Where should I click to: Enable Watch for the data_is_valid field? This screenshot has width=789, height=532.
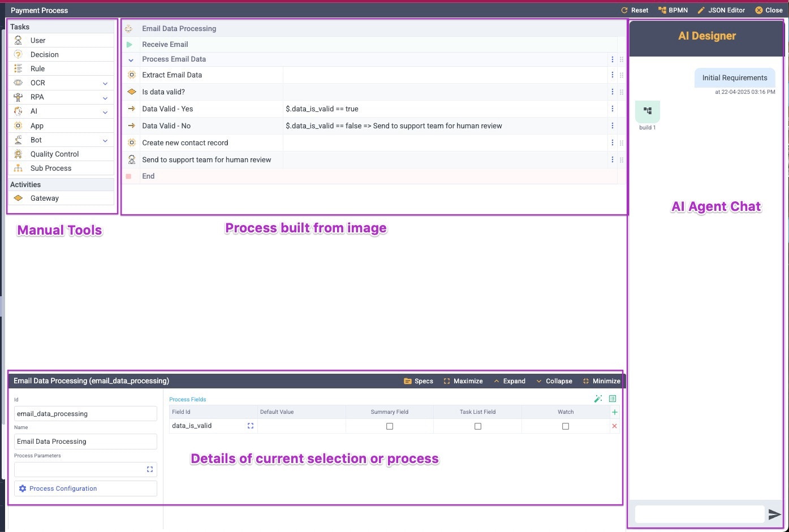566,426
